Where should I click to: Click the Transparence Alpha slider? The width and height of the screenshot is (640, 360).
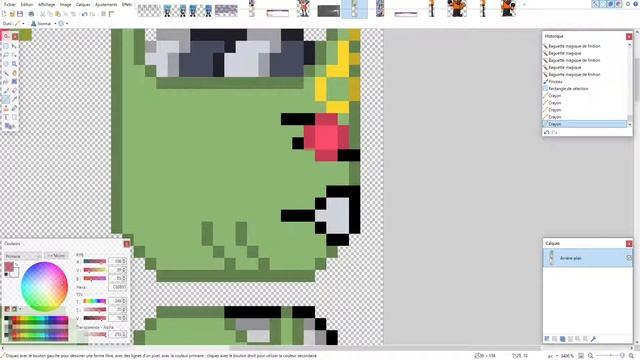click(x=95, y=334)
